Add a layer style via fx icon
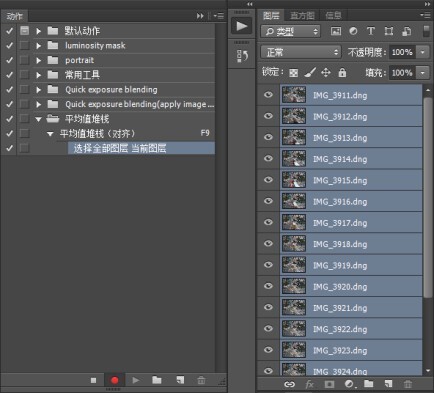 309,384
